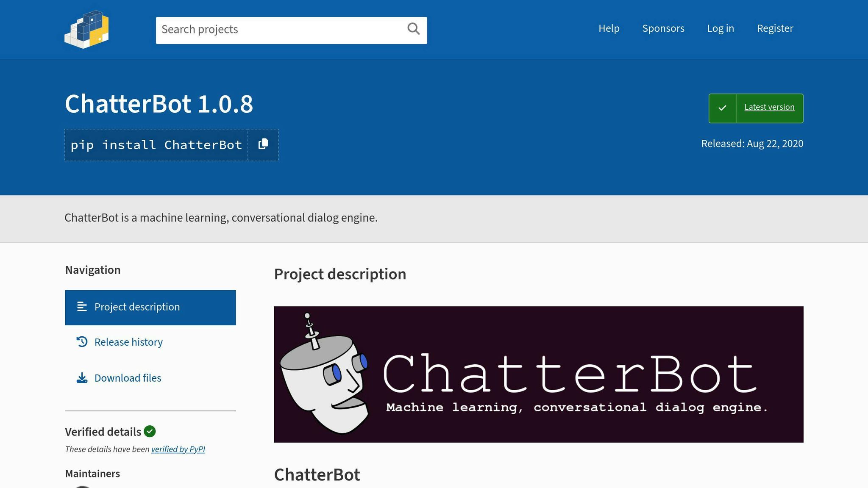
Task: Click the Latest version link
Action: (x=769, y=107)
